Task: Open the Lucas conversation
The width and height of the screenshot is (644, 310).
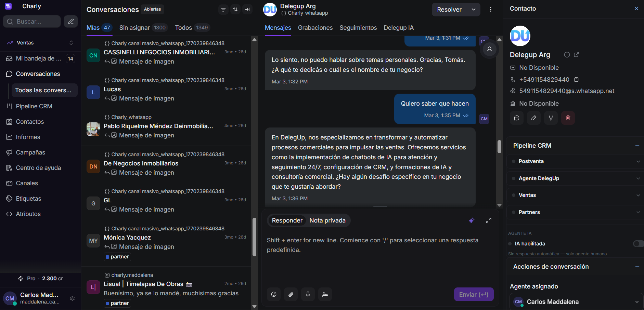Action: click(166, 91)
